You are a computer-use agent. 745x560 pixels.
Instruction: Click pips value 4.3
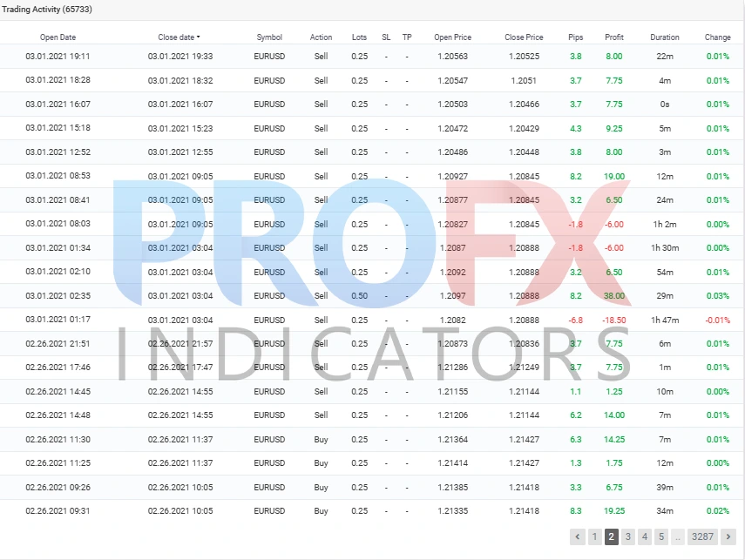(575, 128)
